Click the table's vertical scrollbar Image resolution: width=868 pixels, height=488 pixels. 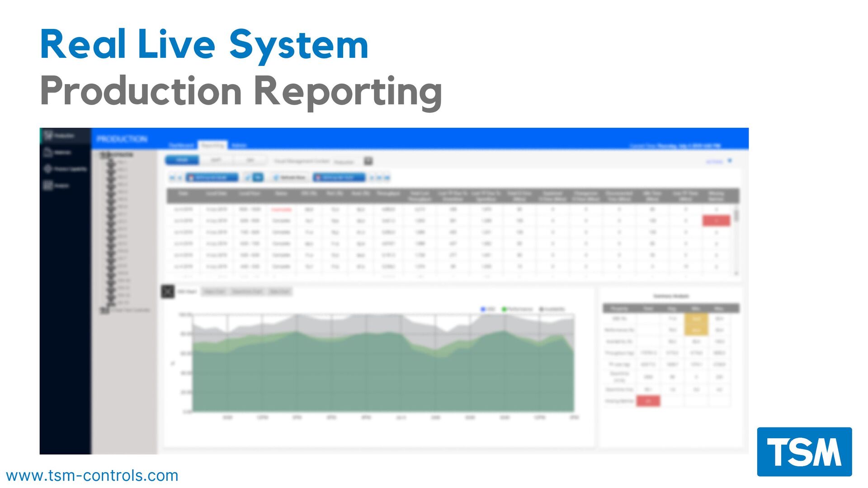[x=736, y=216]
